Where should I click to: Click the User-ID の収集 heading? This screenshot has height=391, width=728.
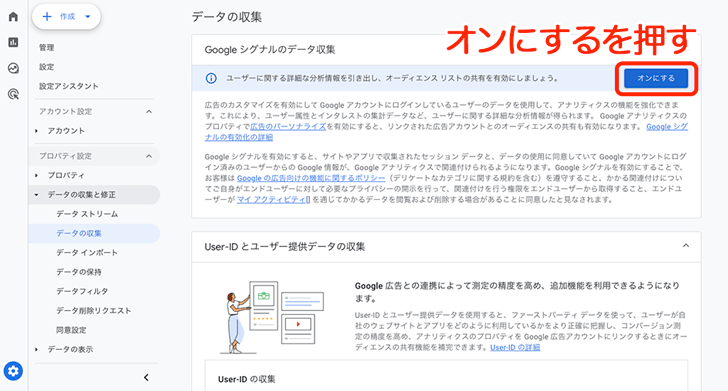tap(247, 379)
